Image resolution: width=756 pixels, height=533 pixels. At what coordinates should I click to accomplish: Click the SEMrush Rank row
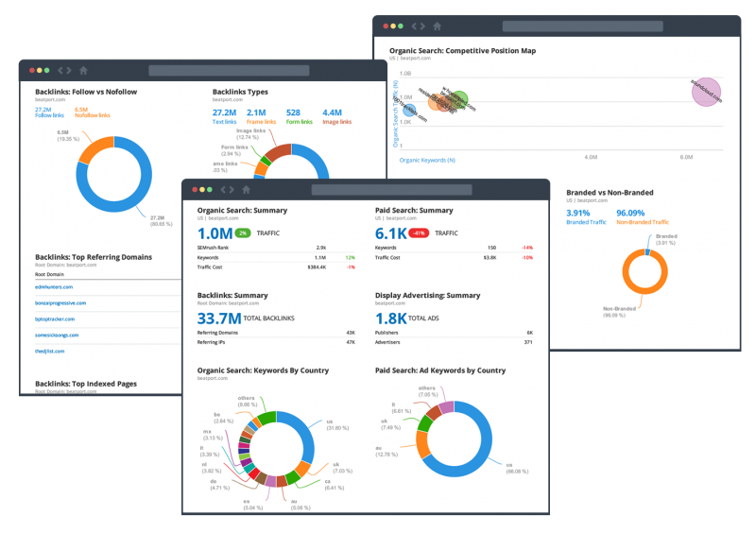276,248
